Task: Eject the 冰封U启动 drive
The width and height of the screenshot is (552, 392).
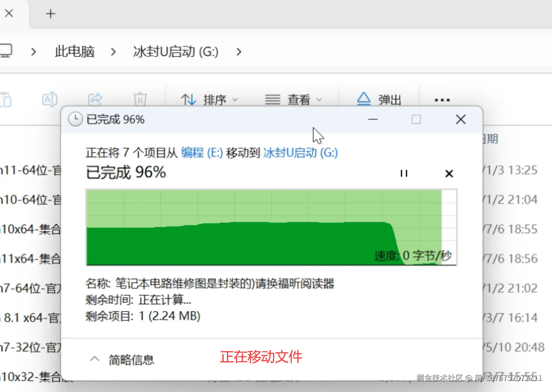Action: 377,99
